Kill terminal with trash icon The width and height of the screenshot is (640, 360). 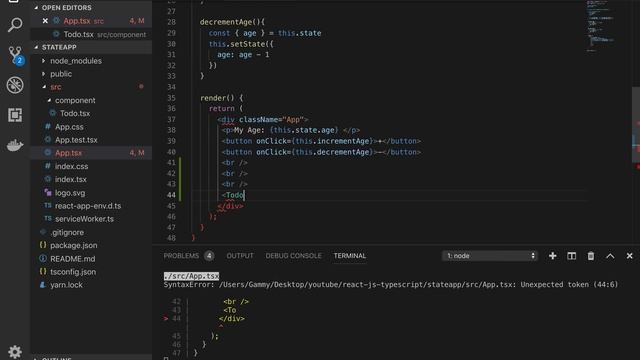tap(591, 256)
